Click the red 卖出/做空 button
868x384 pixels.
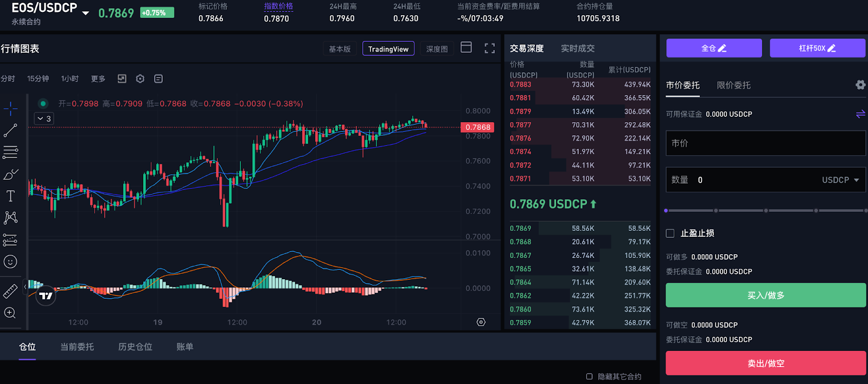coord(766,363)
